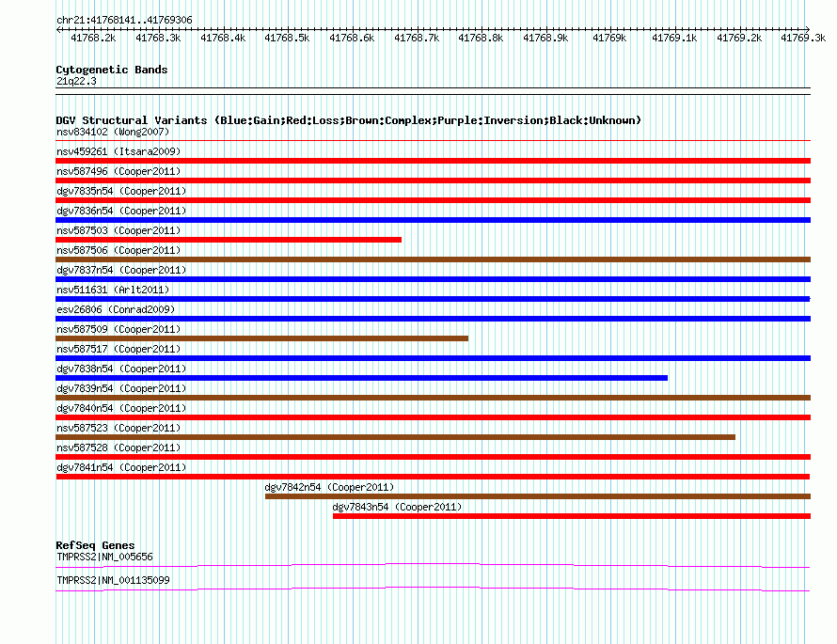Click ruler position 41768.7k

point(417,38)
